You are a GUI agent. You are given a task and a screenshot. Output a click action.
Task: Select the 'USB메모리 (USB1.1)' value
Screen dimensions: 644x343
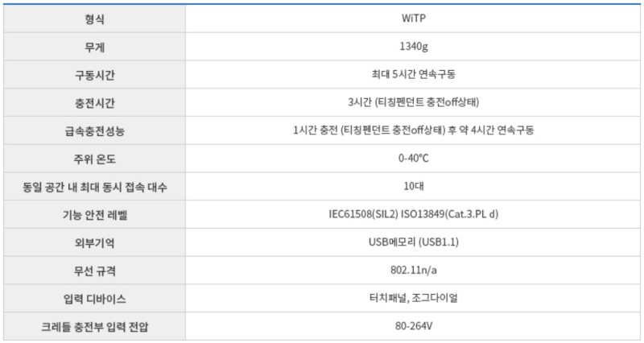click(415, 242)
